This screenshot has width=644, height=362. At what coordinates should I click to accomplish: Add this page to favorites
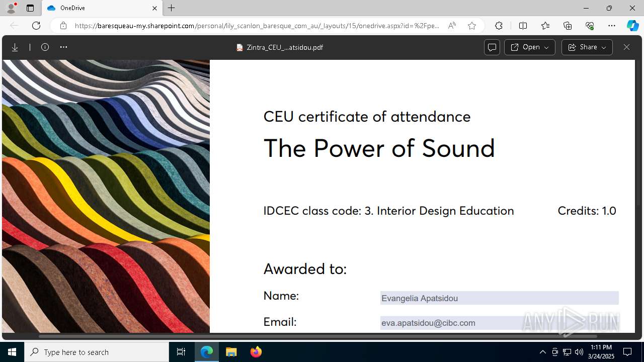click(472, 26)
